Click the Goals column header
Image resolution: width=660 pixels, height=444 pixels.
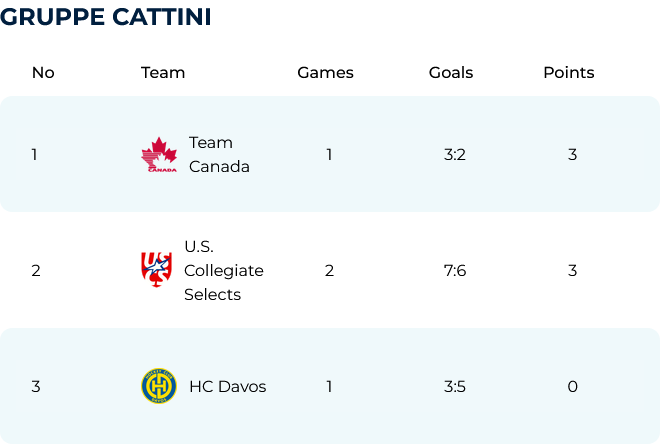tap(451, 72)
